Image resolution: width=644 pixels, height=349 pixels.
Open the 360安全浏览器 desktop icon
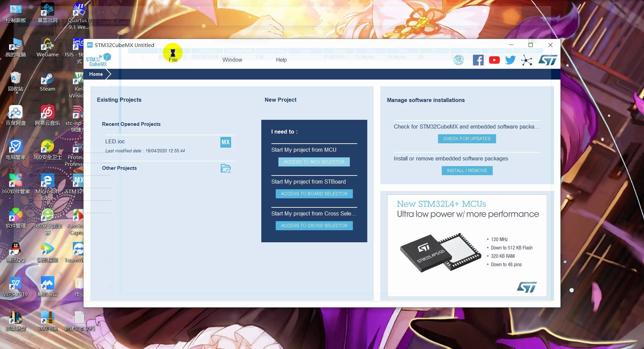(47, 221)
